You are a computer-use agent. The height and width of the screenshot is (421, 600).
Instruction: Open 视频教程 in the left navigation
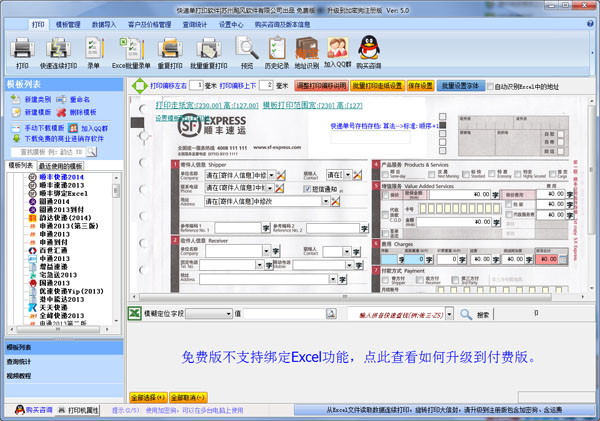[64, 376]
